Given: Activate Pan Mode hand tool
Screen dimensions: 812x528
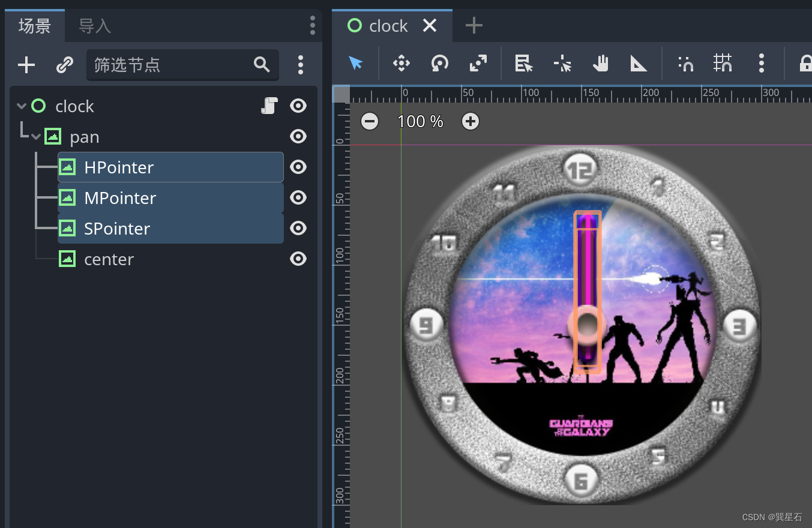Looking at the screenshot, I should (x=601, y=62).
